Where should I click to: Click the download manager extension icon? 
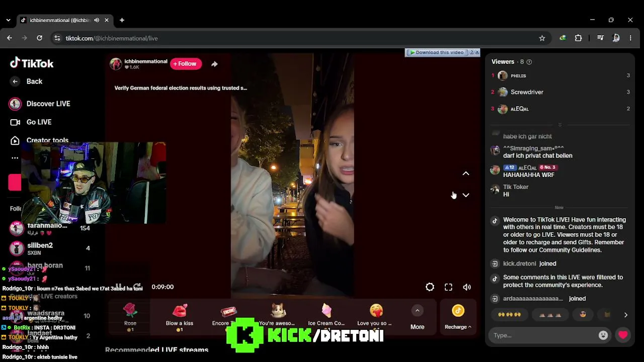click(x=562, y=38)
